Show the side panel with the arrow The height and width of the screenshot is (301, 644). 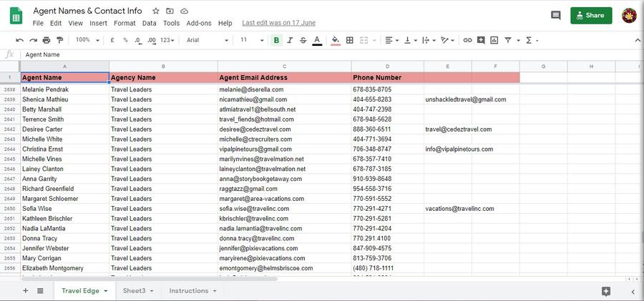coord(633,292)
